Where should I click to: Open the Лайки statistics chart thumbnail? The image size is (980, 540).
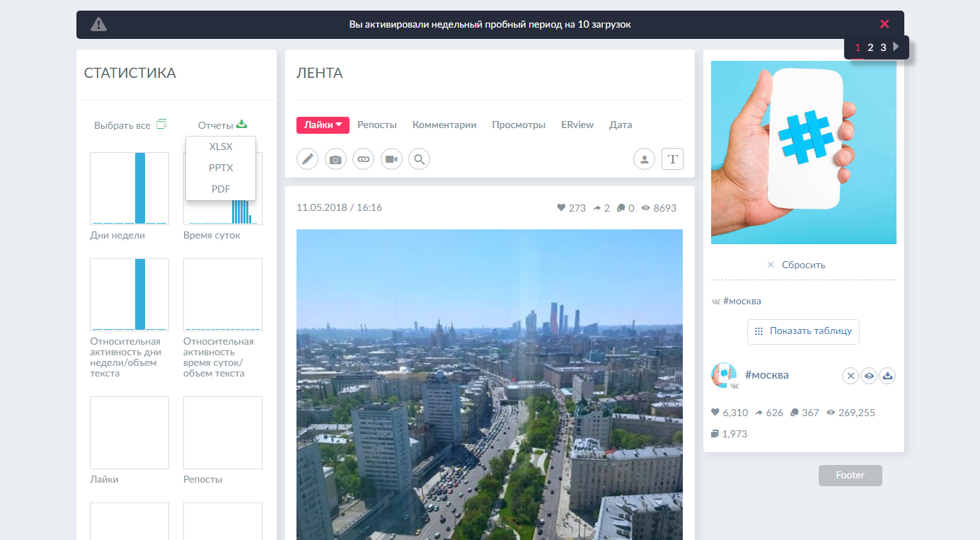[x=129, y=432]
